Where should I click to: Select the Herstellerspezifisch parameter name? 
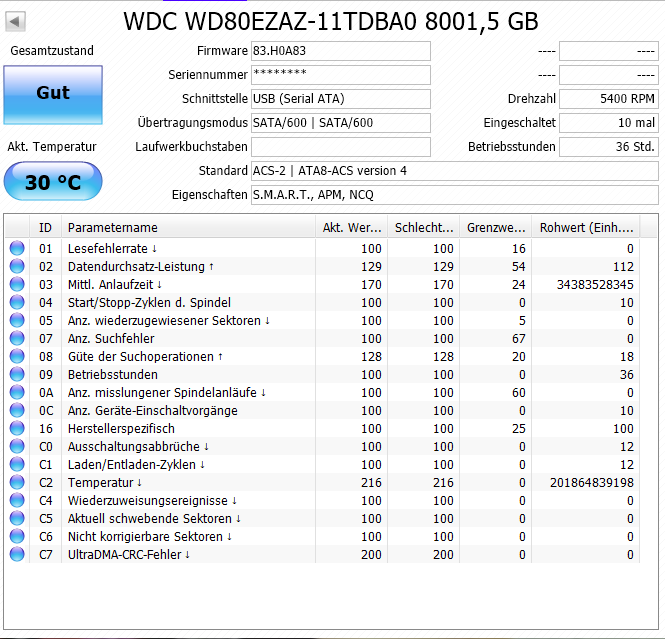click(x=121, y=429)
